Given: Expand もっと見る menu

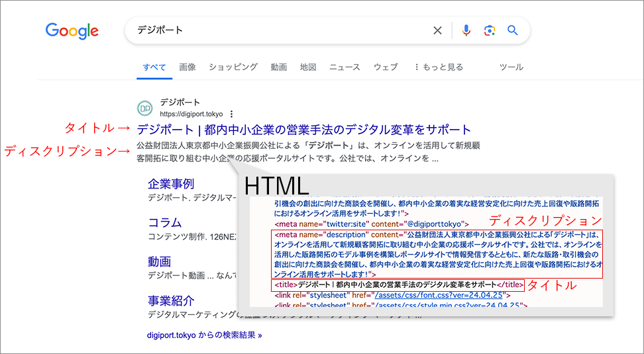Looking at the screenshot, I should [x=439, y=67].
